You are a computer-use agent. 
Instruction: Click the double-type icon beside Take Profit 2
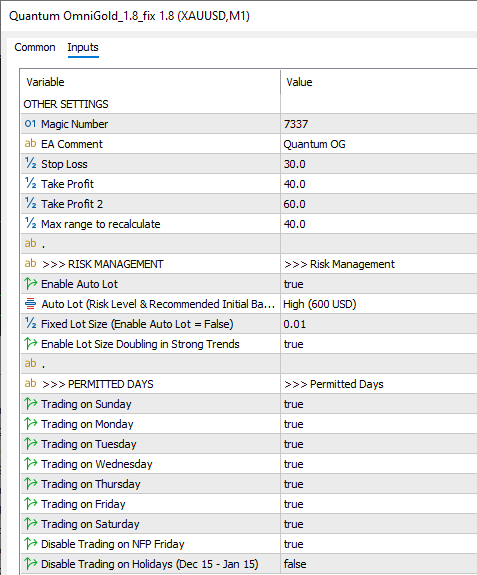(30, 203)
